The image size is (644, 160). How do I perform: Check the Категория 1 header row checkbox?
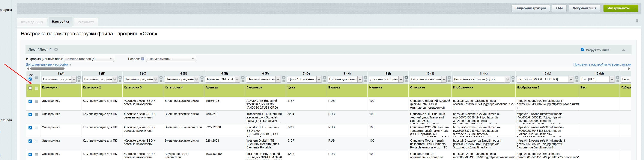pos(30,88)
